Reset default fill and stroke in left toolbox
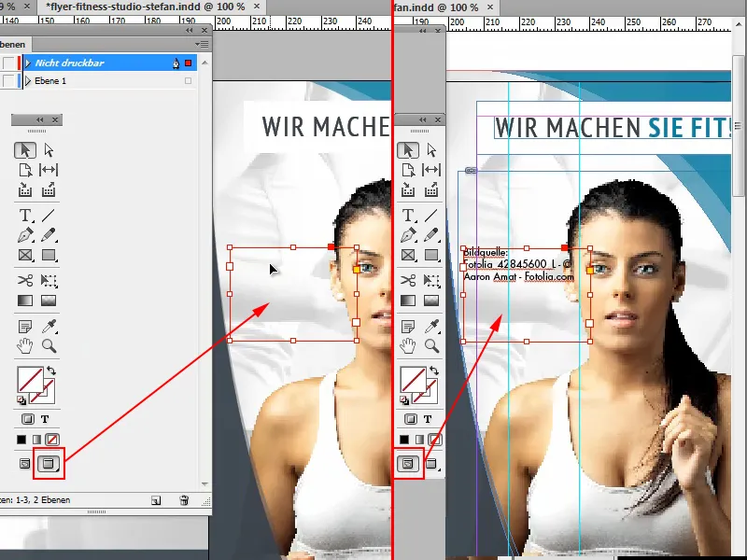747x560 pixels. 21,400
